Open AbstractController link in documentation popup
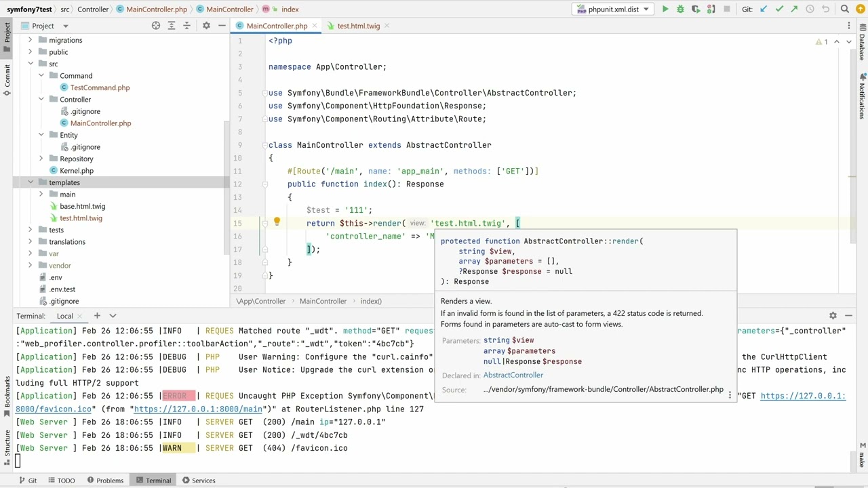868x488 pixels. click(x=513, y=375)
